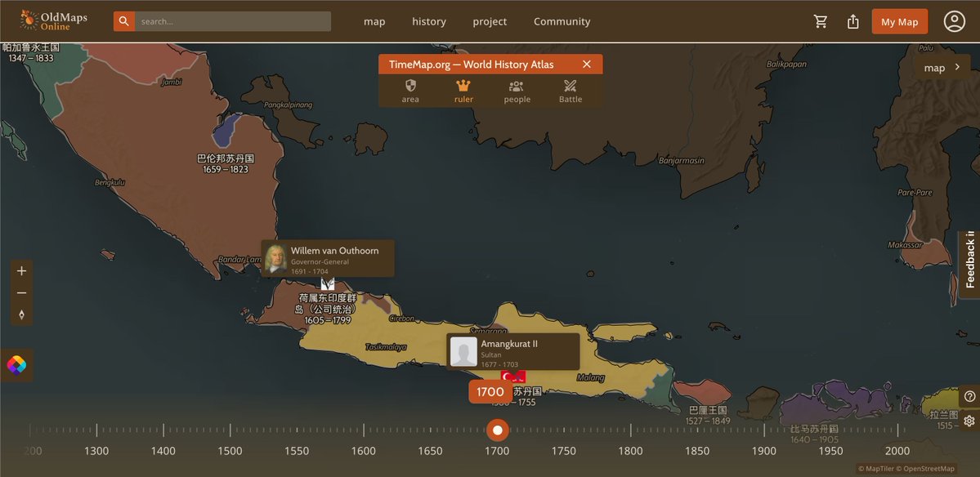Image resolution: width=980 pixels, height=477 pixels.
Task: Click the Malang city label
Action: pos(591,377)
